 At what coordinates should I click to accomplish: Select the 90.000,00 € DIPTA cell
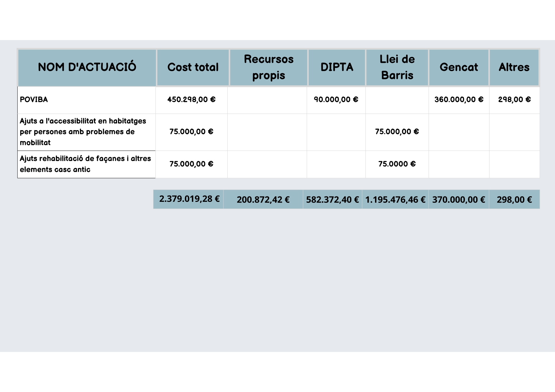(336, 100)
